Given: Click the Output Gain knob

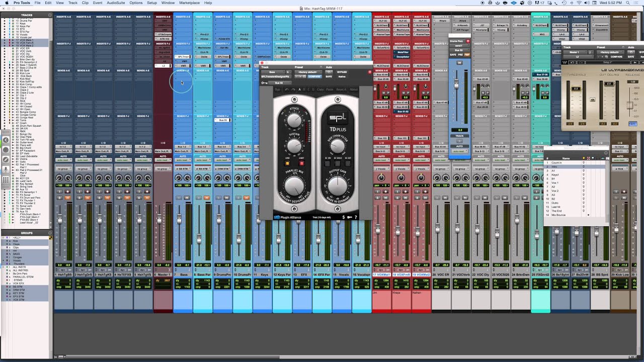Looking at the screenshot, I should [x=337, y=187].
